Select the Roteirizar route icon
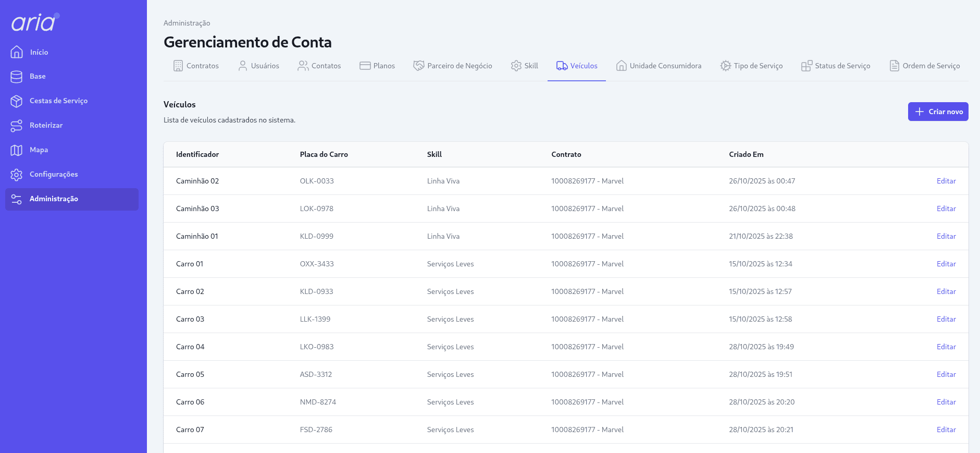Screen dimensions: 980x453 tap(17, 126)
